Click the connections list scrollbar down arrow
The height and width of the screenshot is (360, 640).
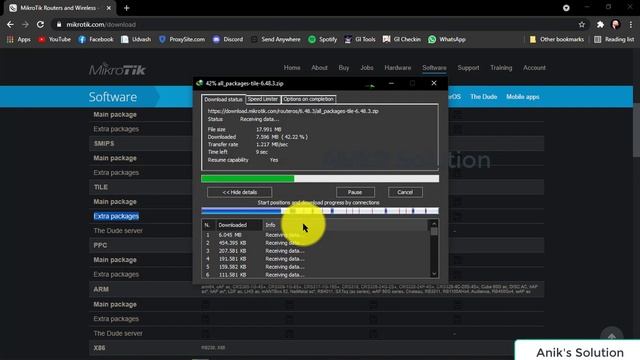[434, 274]
